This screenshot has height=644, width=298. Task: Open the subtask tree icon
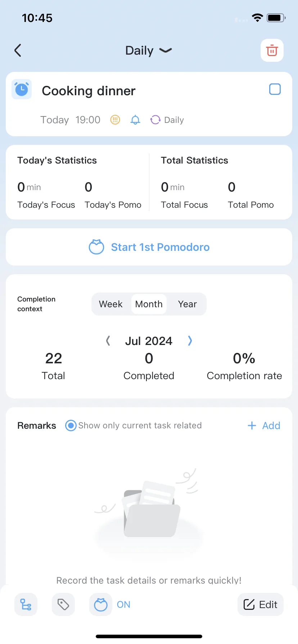tap(26, 604)
